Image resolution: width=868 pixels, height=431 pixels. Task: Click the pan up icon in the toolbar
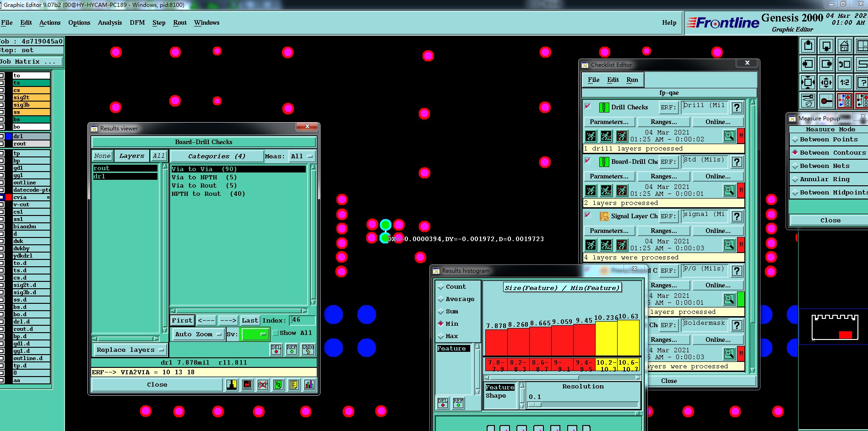[808, 46]
